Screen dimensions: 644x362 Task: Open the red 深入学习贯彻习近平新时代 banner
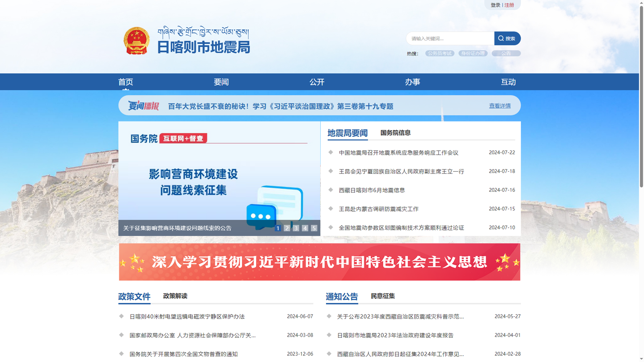coord(320,262)
